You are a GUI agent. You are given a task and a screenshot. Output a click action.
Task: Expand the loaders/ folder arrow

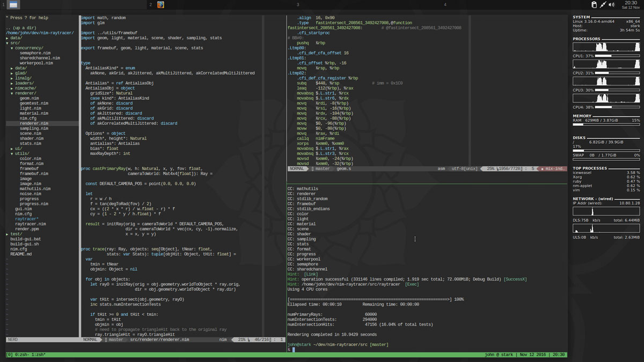pyautogui.click(x=12, y=83)
